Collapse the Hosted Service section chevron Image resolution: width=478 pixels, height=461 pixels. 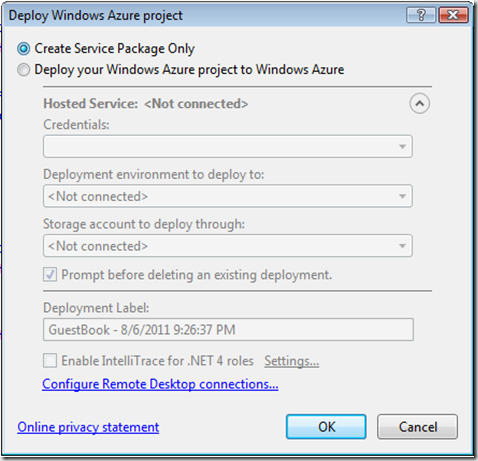pos(419,103)
